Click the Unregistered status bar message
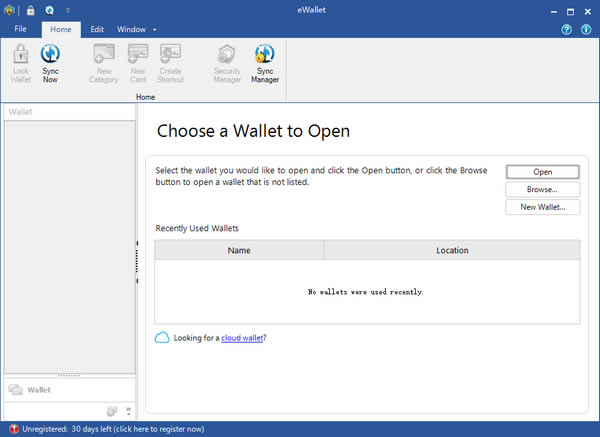600x437 pixels. click(110, 429)
